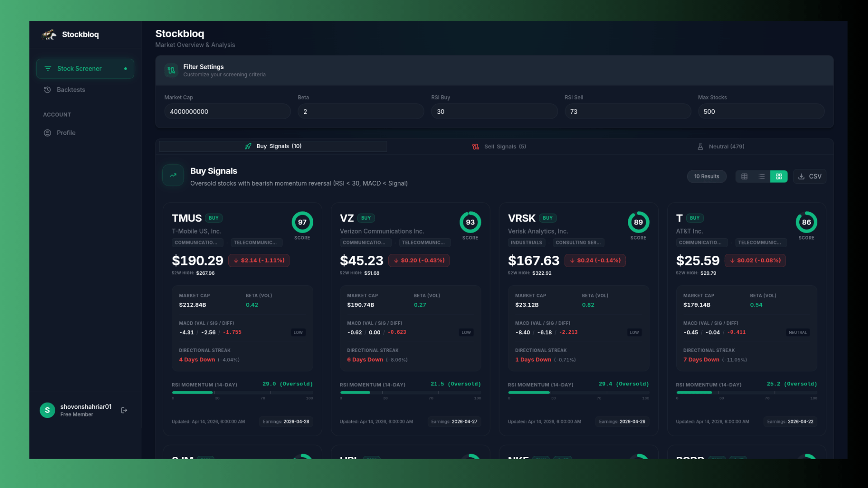This screenshot has height=488, width=868.
Task: Click the Buy Signals trend icon
Action: 173,175
